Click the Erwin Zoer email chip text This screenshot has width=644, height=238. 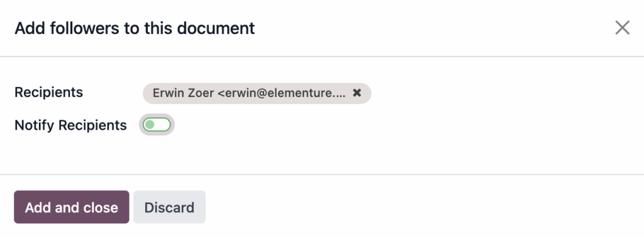[249, 93]
